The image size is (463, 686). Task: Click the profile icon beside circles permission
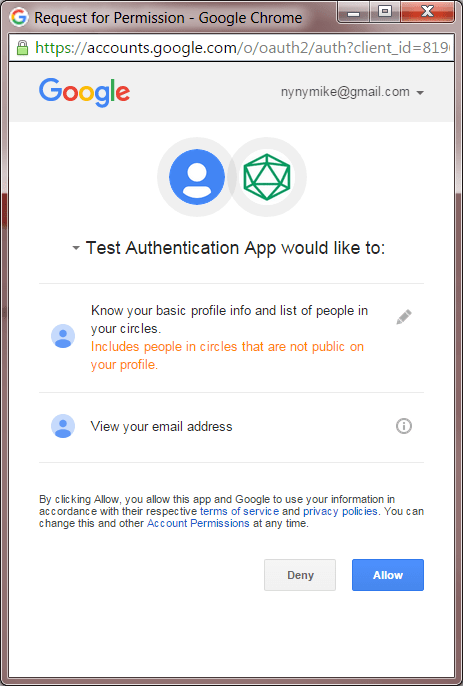[63, 336]
